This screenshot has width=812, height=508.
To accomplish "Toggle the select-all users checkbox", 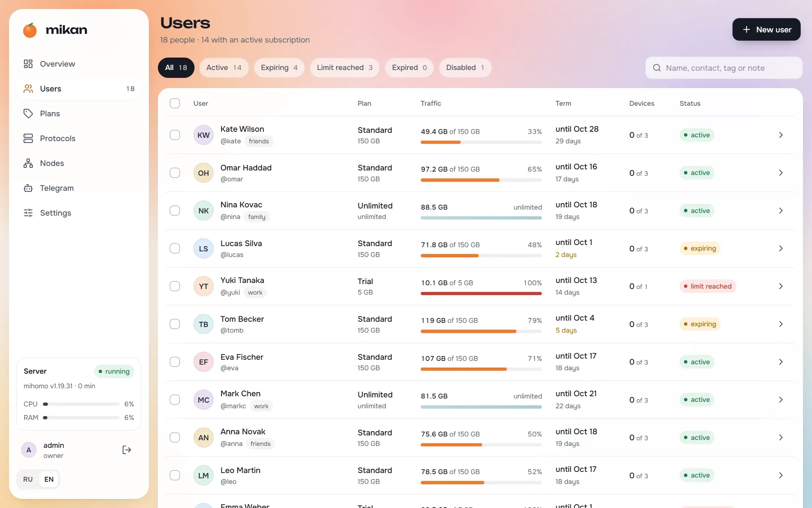I will point(175,103).
